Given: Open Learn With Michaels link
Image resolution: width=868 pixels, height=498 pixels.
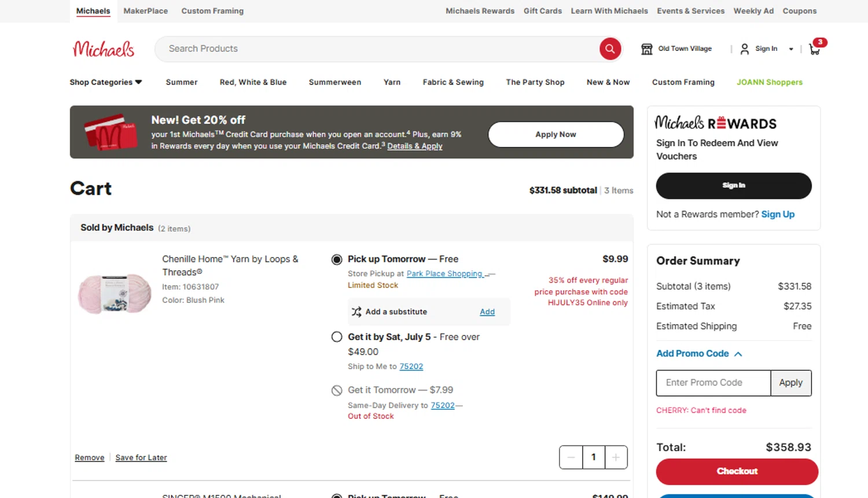Looking at the screenshot, I should (609, 11).
